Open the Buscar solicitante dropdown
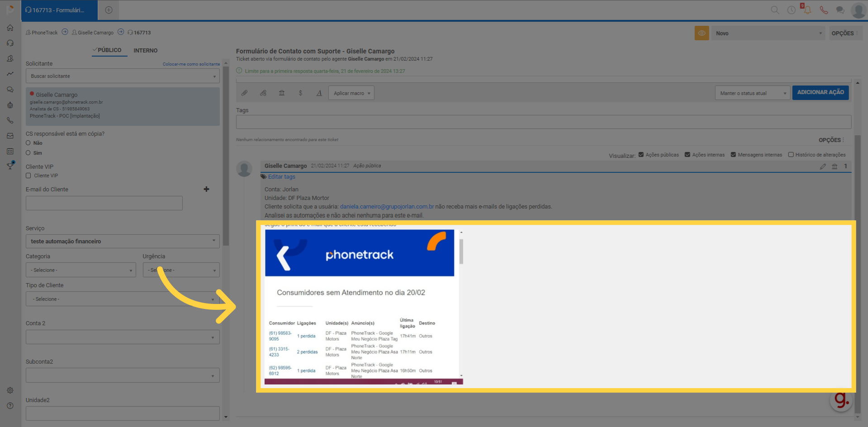Screen dimensions: 868x427 (123, 76)
